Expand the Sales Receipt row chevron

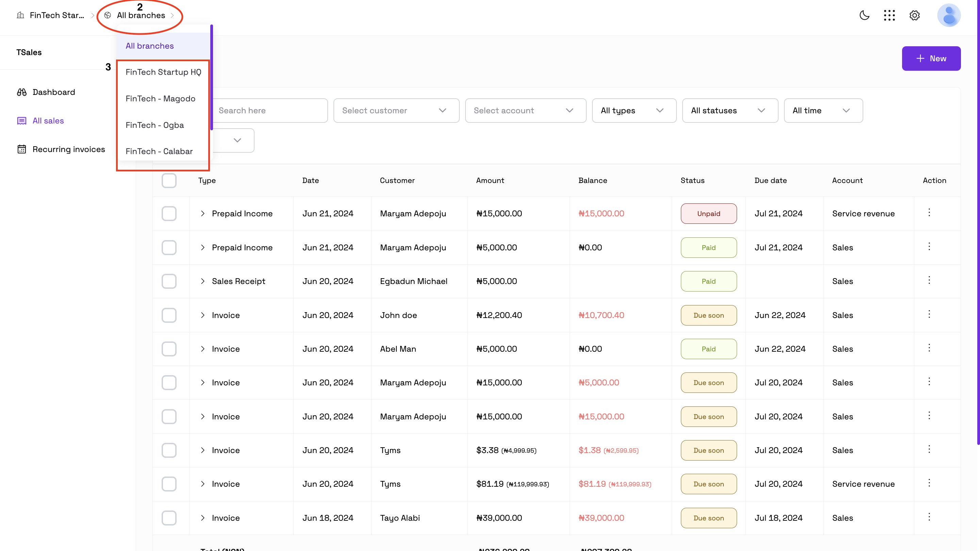(203, 281)
